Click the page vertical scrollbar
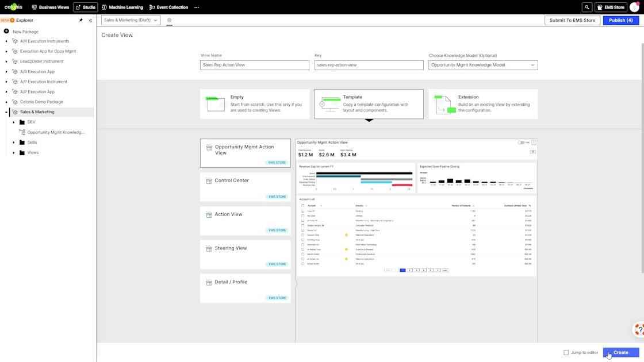Viewport: 644px width, 362px height. 642,157
